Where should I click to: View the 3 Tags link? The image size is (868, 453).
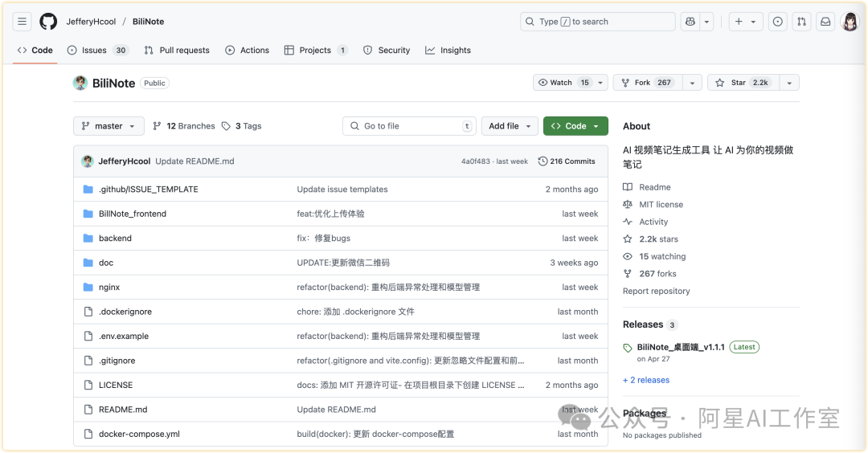click(x=241, y=126)
